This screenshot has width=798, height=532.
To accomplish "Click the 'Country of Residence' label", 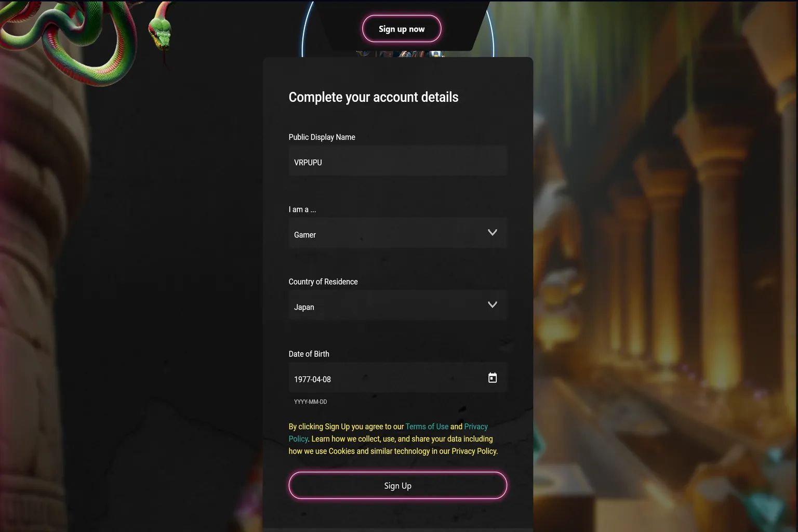I will pos(323,282).
